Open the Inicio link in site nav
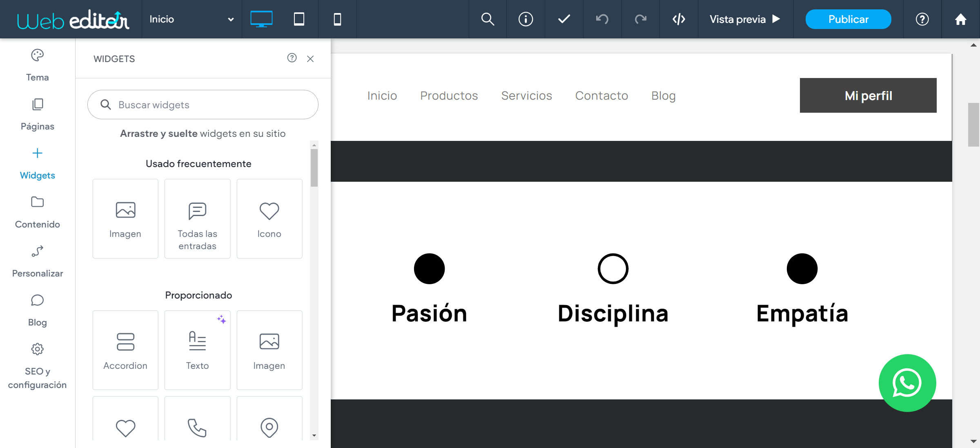980x448 pixels. click(382, 96)
